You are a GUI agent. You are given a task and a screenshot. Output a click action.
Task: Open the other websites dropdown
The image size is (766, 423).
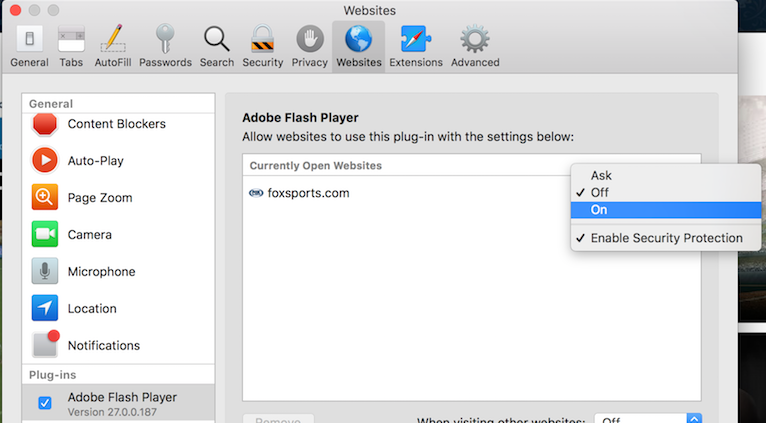[648, 419]
